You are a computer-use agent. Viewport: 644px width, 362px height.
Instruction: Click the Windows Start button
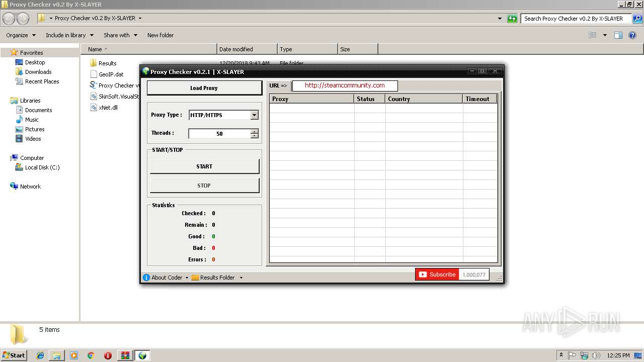14,355
